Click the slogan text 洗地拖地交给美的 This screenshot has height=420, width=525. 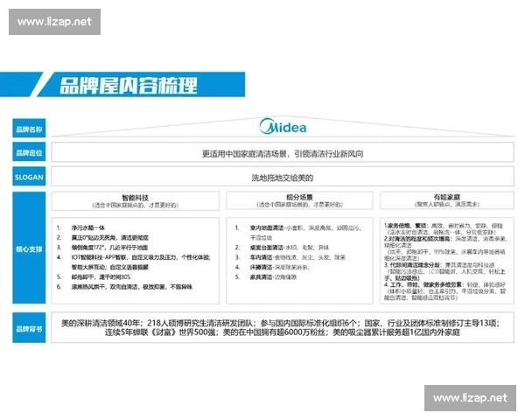click(x=282, y=178)
